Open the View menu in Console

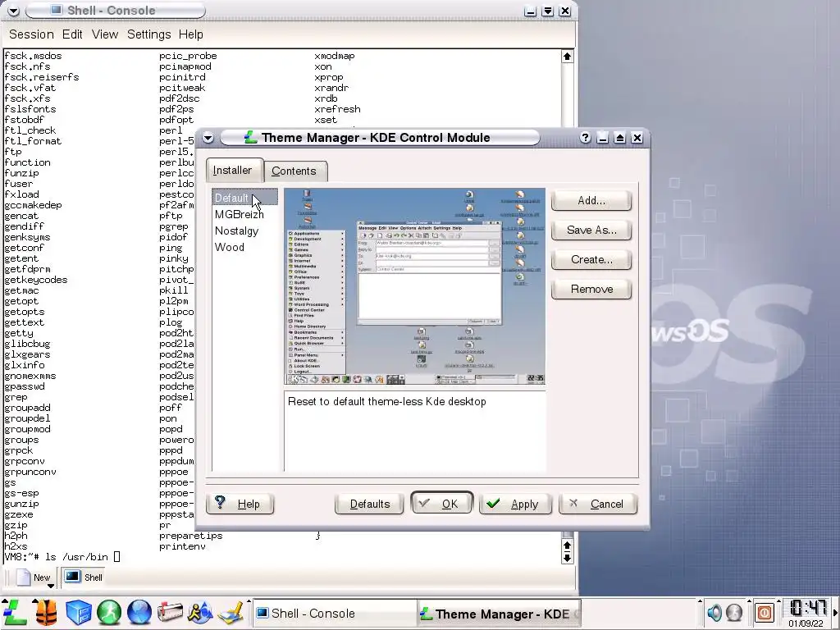104,34
